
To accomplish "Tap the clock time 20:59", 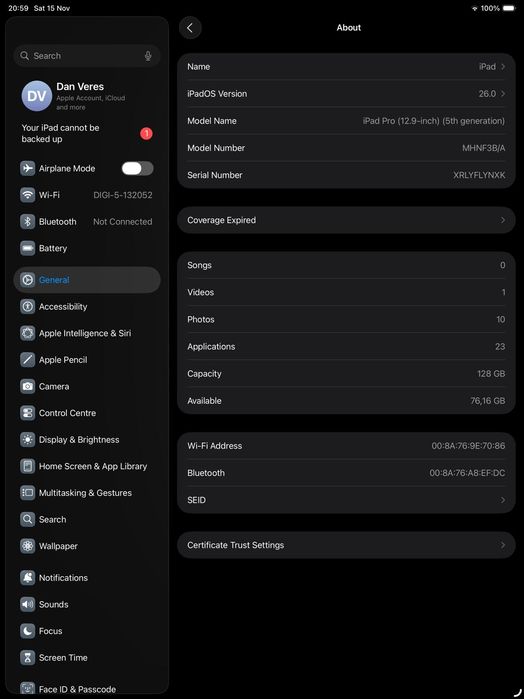I will [17, 8].
